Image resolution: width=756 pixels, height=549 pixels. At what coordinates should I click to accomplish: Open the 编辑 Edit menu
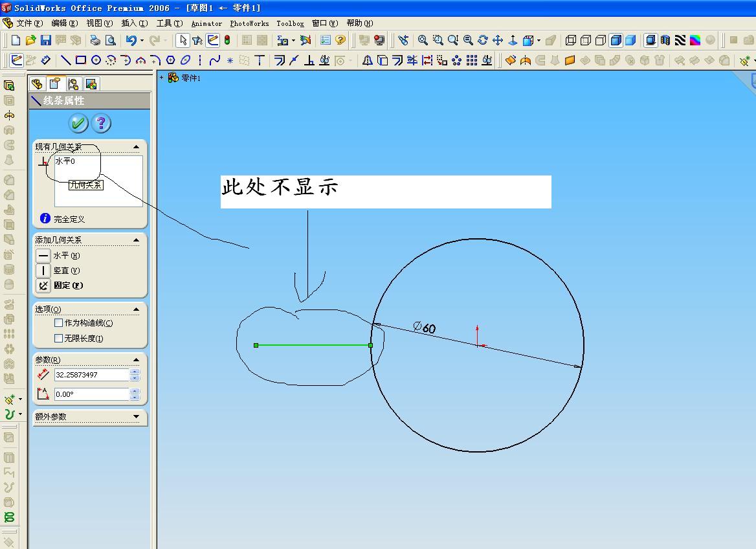(x=64, y=23)
